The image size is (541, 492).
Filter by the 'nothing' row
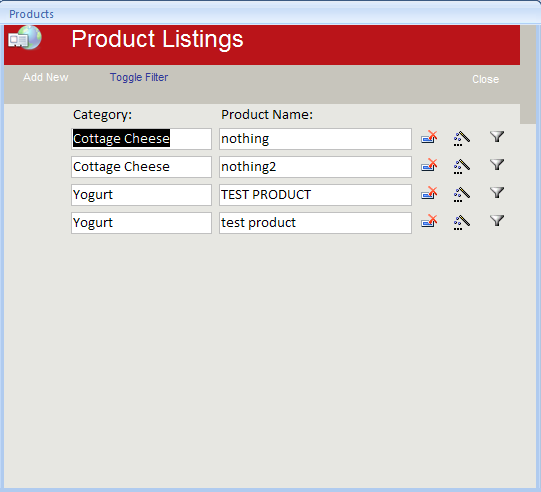[497, 137]
